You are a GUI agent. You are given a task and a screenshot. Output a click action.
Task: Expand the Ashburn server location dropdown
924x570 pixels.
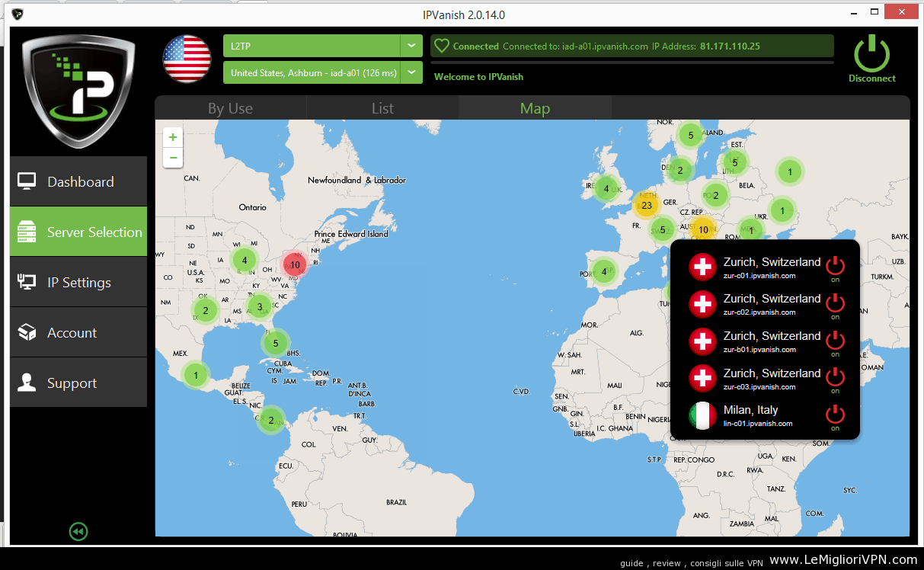411,72
